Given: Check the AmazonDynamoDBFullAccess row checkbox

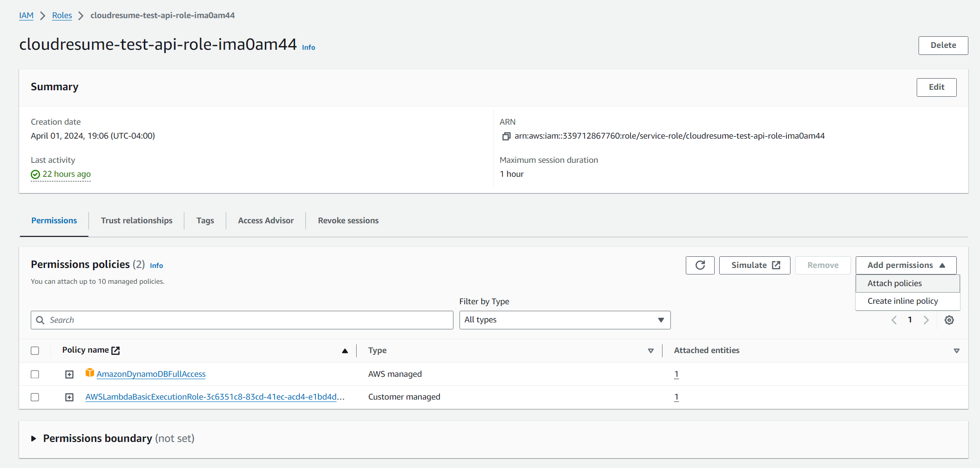Looking at the screenshot, I should click(35, 374).
